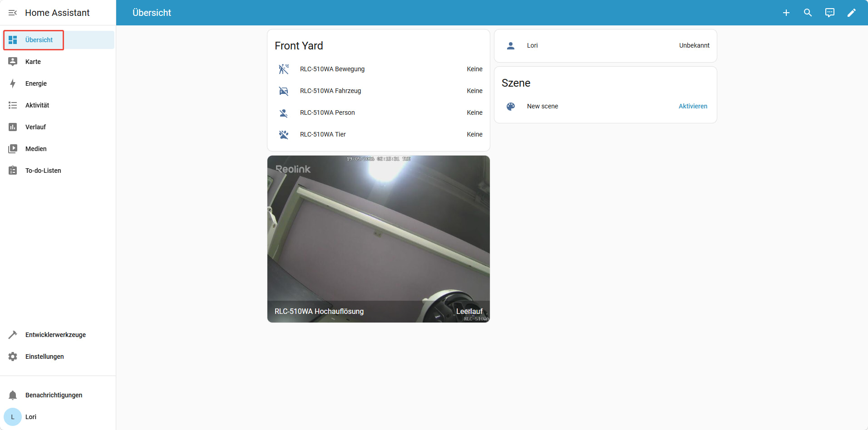Click the RLC-510WA Hochauflösung camera label
Viewport: 868px width, 430px height.
click(x=319, y=311)
